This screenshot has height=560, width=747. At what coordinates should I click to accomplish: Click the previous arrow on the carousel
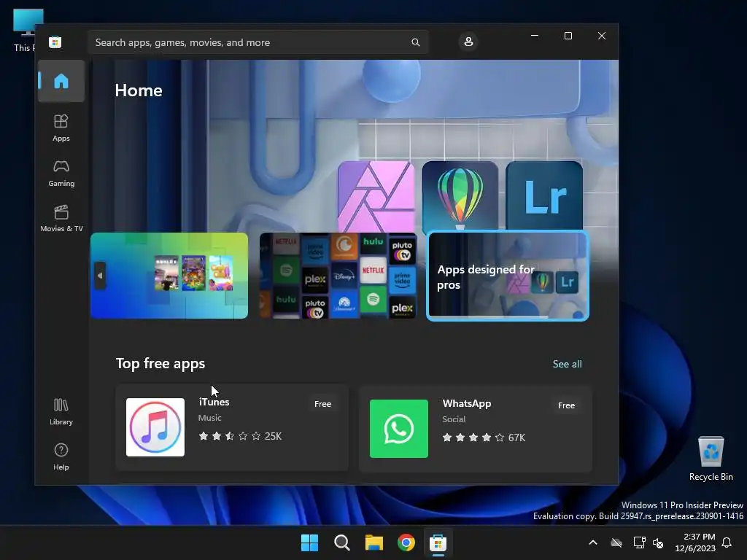(x=99, y=275)
